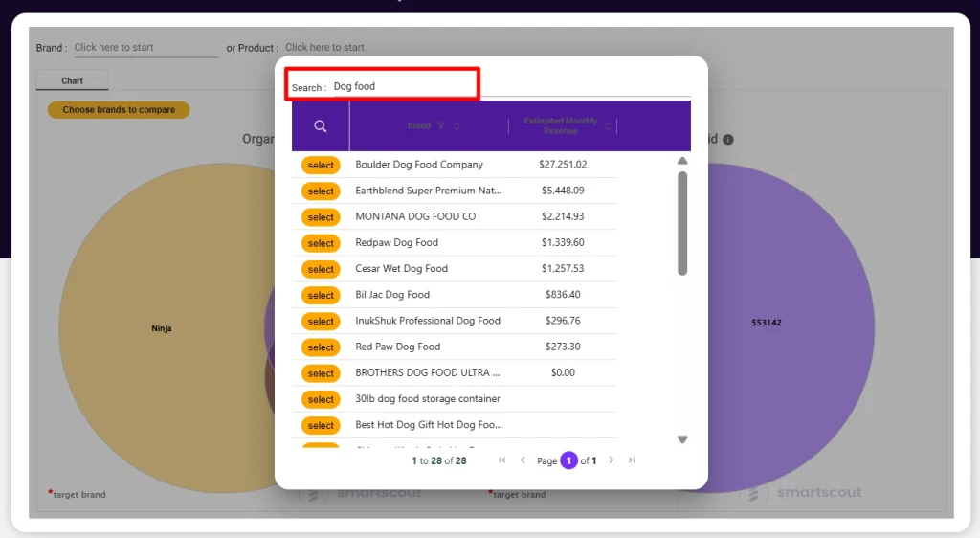The height and width of the screenshot is (538, 980).
Task: Open the Brand column filter icon
Action: pos(441,126)
